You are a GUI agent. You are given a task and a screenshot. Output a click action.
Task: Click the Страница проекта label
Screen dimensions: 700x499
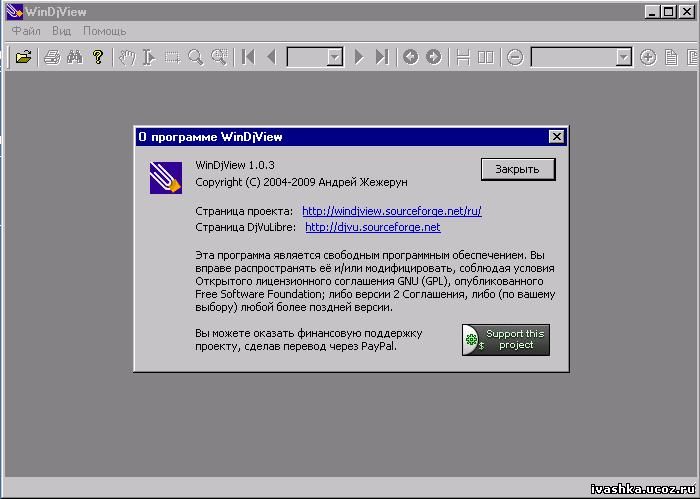coord(244,211)
